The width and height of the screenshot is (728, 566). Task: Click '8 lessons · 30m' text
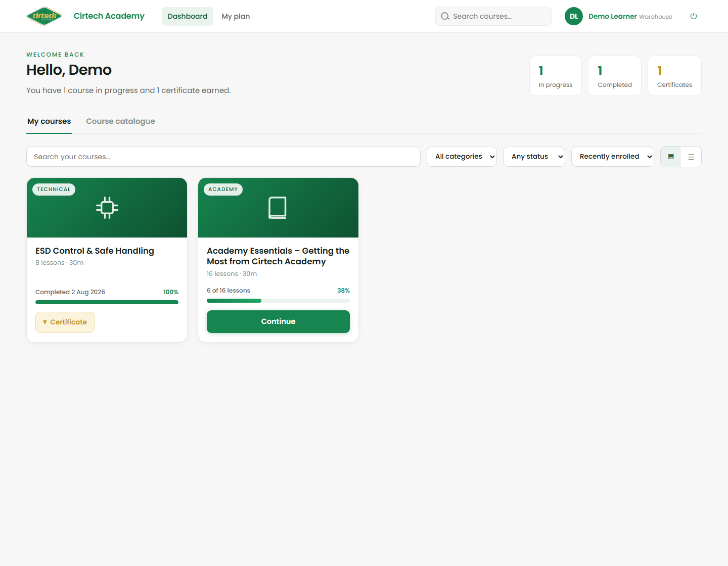59,263
